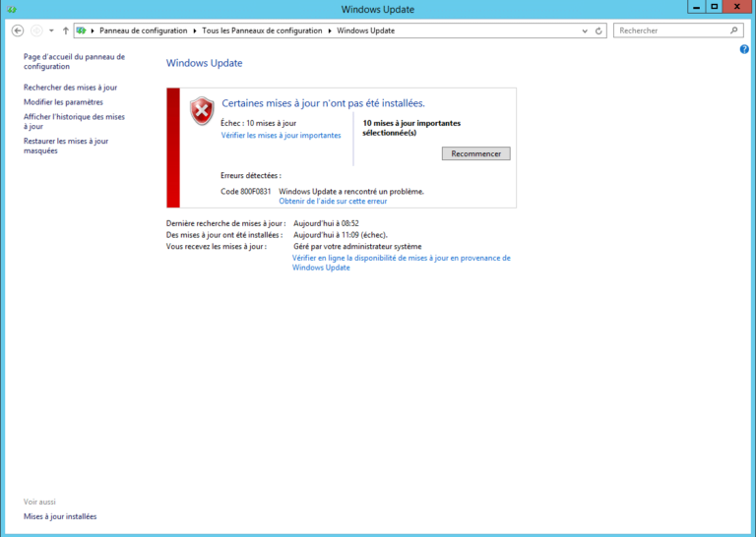
Task: Click the 'Windows Update' page heading
Action: 205,63
